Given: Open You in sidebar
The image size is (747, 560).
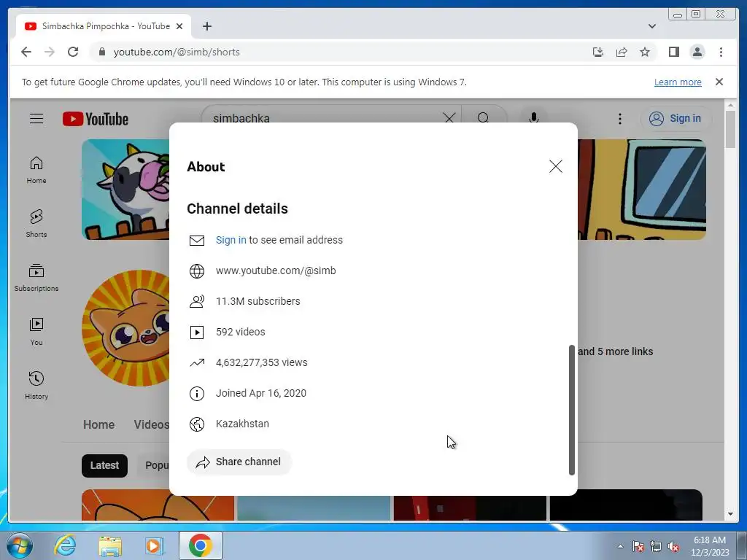Looking at the screenshot, I should point(36,332).
